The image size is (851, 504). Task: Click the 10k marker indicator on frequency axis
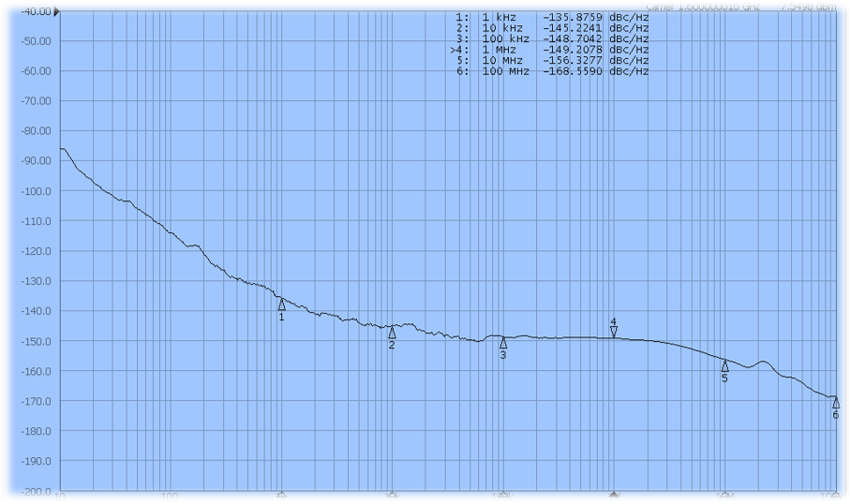point(392,494)
